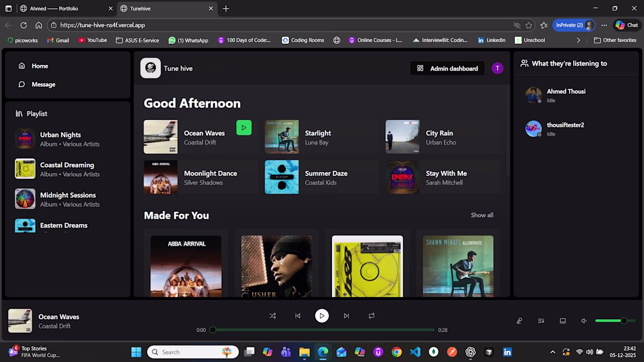Open the Home sidebar item

click(39, 66)
